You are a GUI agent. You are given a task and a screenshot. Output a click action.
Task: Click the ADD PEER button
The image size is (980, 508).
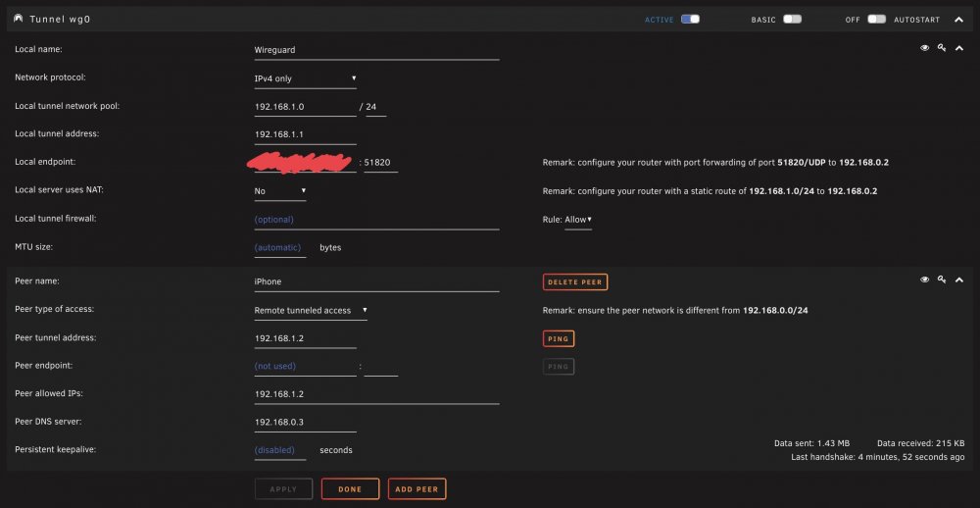click(416, 489)
